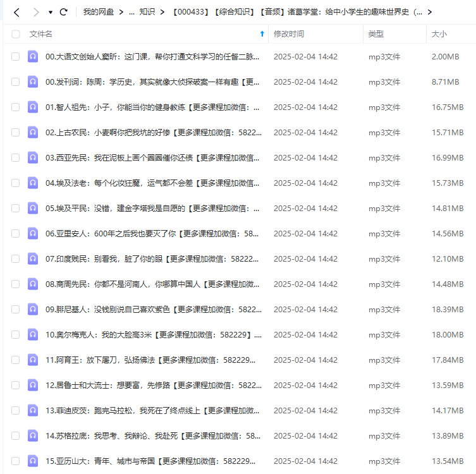Select checkbox for 08.商周先民

[15, 284]
